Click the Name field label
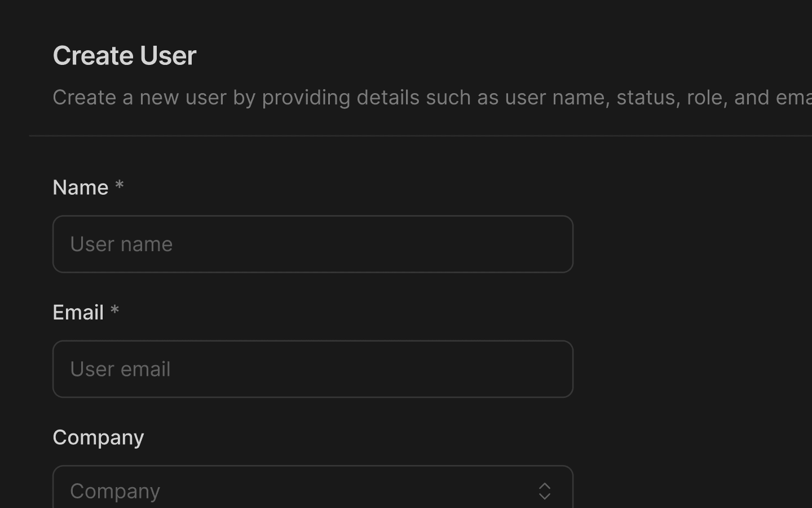This screenshot has width=812, height=508. [80, 187]
